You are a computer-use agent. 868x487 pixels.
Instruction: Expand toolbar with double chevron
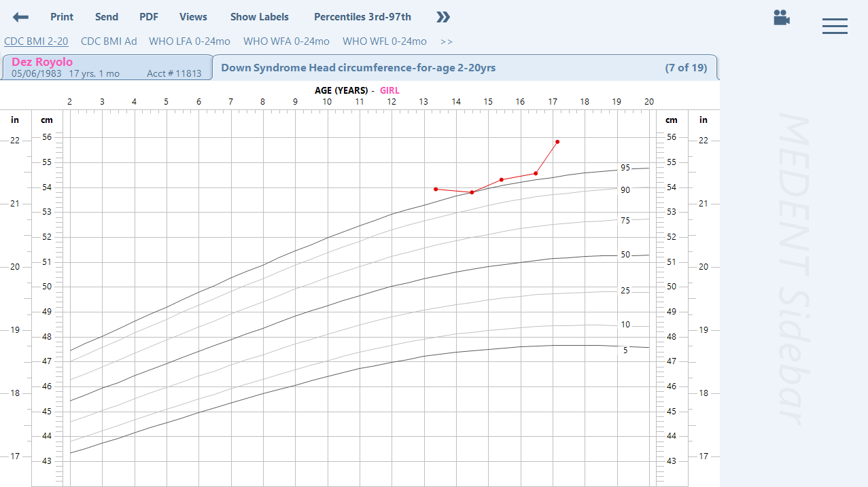(443, 17)
